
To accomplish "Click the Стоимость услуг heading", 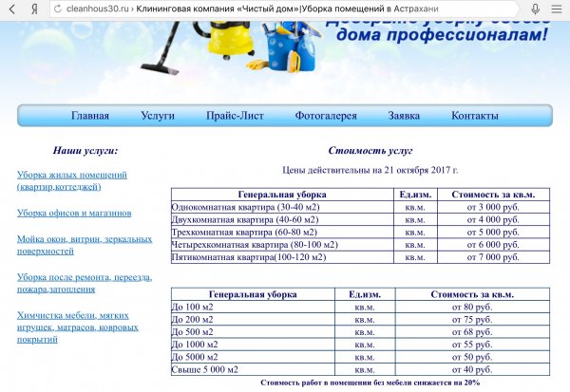I will click(x=370, y=151).
